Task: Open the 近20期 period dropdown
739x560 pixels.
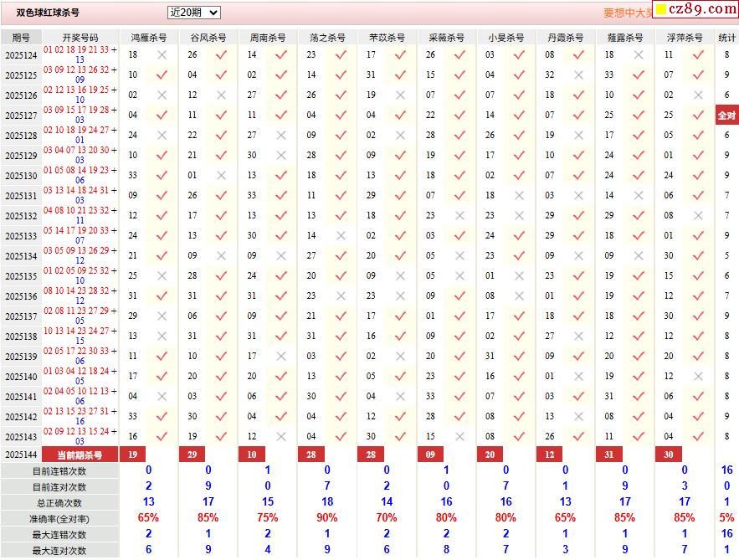Action: 193,13
